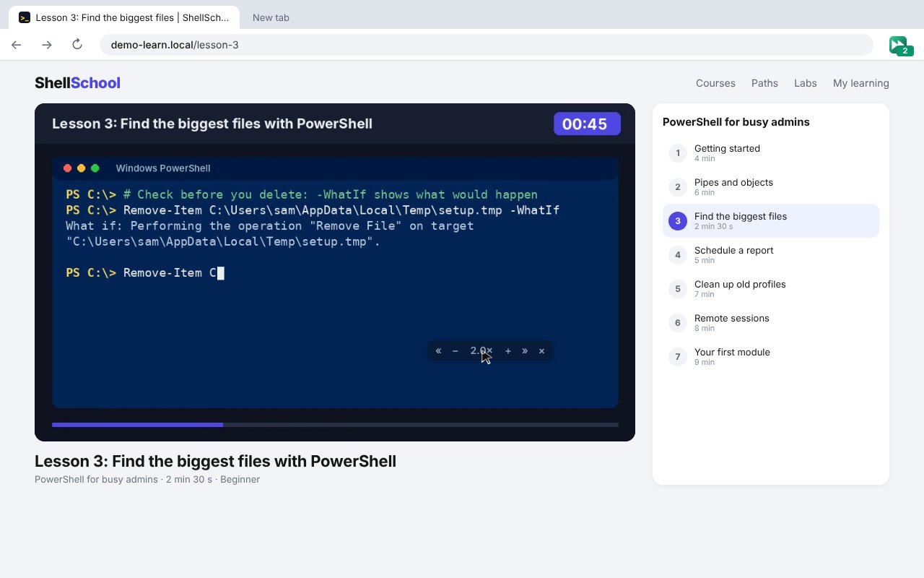The image size is (924, 578).
Task: Switch to the New tab
Action: click(271, 17)
